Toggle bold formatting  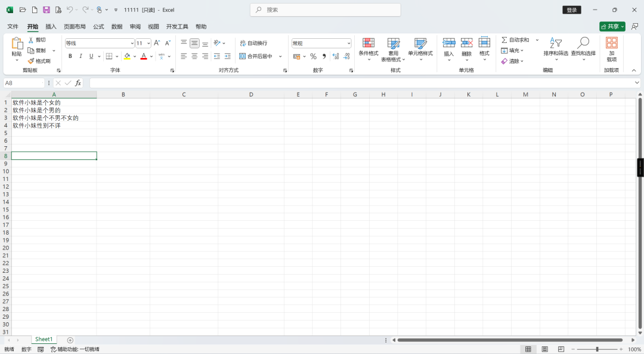click(x=70, y=56)
